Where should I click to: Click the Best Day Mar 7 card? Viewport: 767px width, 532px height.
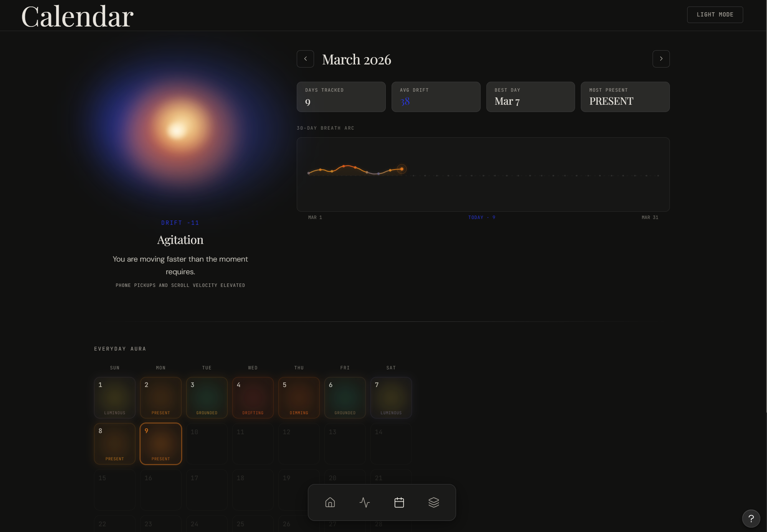coord(531,97)
